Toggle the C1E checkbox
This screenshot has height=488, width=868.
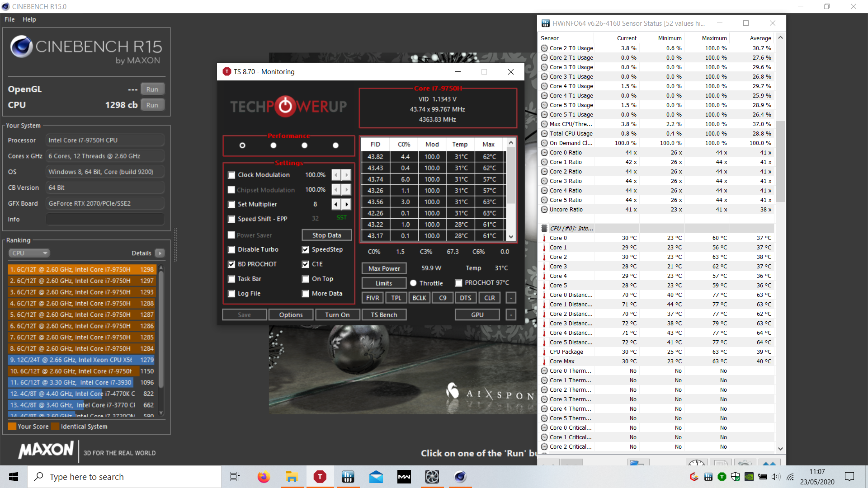306,264
